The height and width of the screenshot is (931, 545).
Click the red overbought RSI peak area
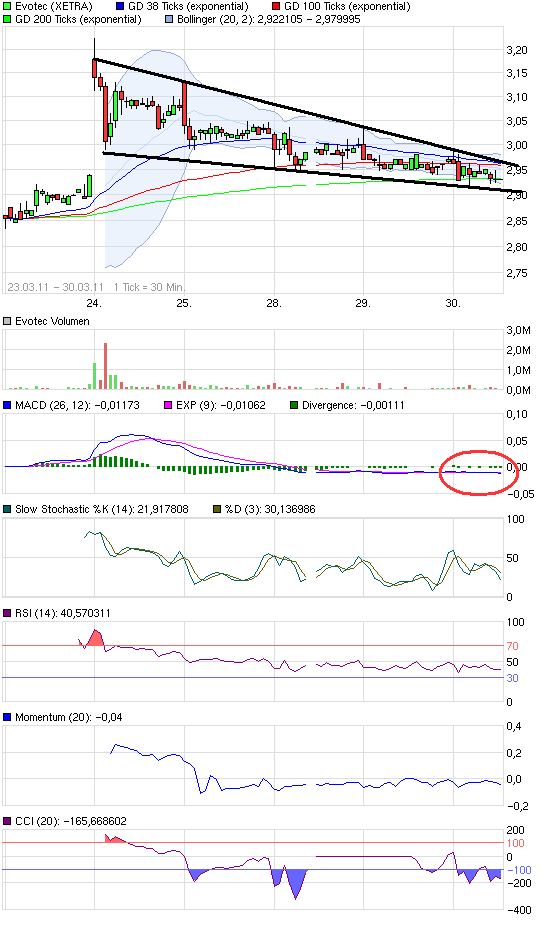95,639
